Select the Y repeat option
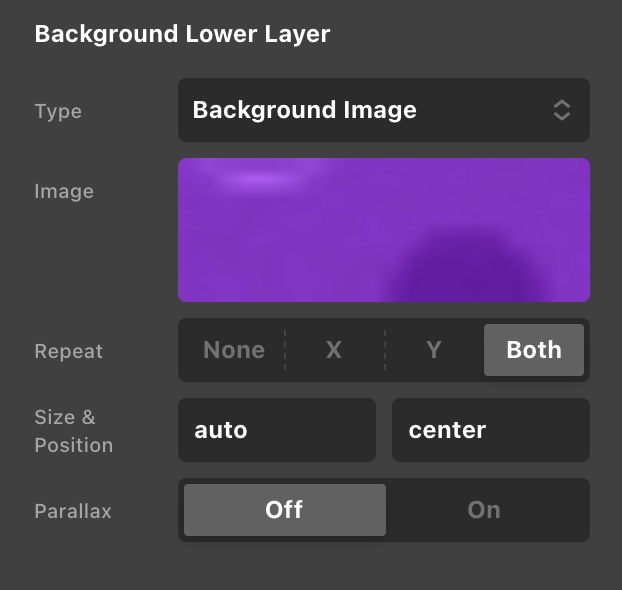Screen dimensions: 622x590 [x=434, y=350]
